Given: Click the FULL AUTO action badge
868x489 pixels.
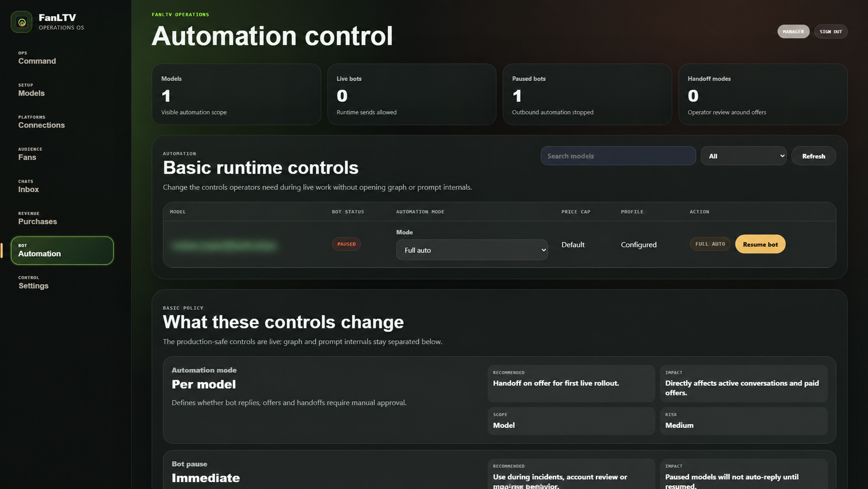Looking at the screenshot, I should click(710, 244).
